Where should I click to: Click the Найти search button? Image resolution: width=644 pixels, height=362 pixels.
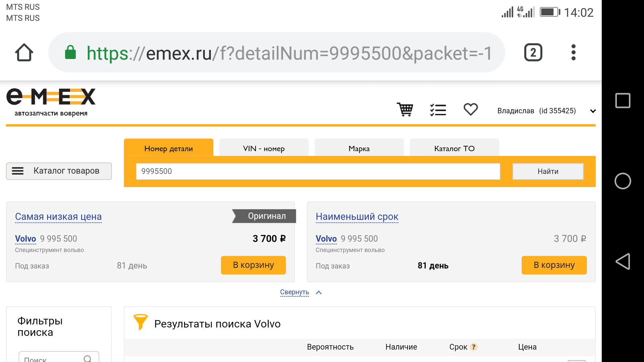(548, 171)
